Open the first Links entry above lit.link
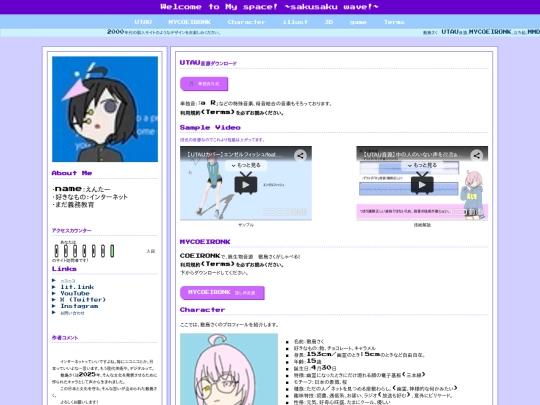This screenshot has height=405, width=540. [x=68, y=281]
